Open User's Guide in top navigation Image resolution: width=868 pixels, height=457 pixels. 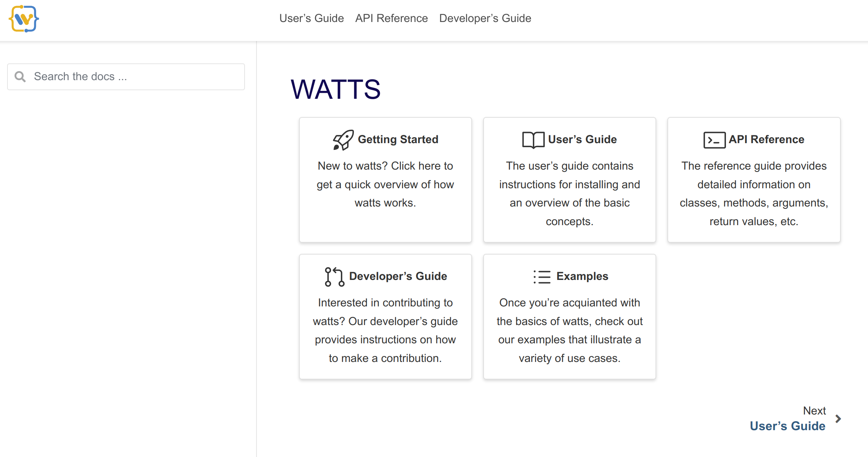[x=311, y=18]
